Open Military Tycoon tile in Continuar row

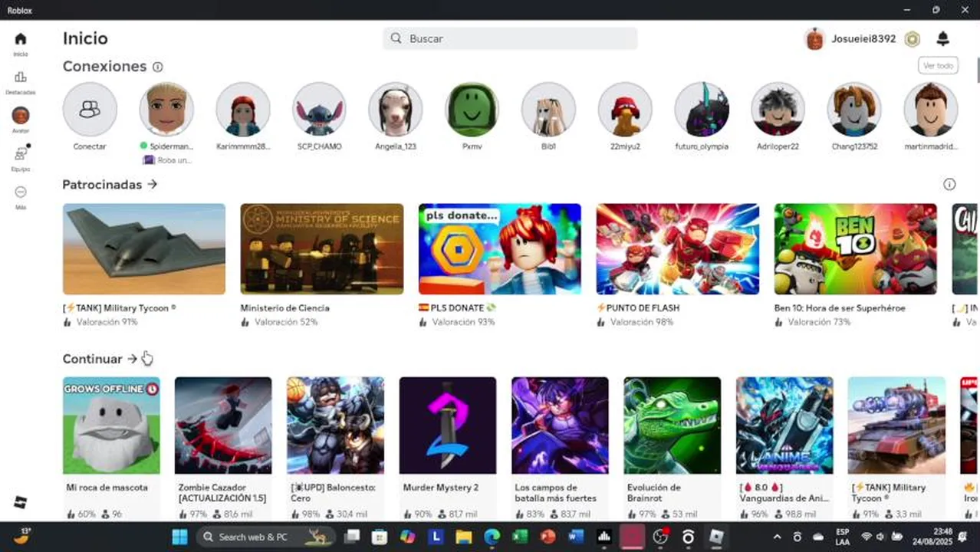pos(896,426)
